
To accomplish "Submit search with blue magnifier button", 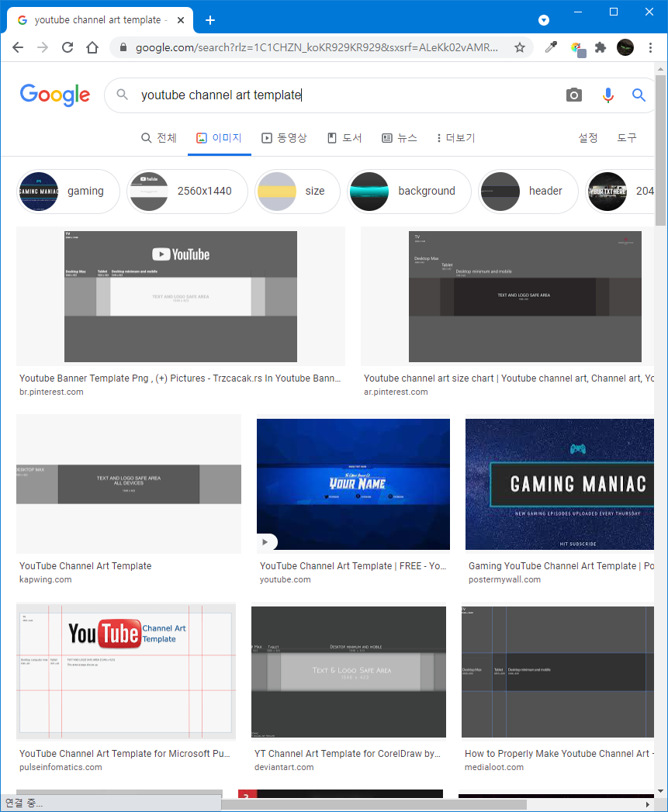I will [x=639, y=95].
